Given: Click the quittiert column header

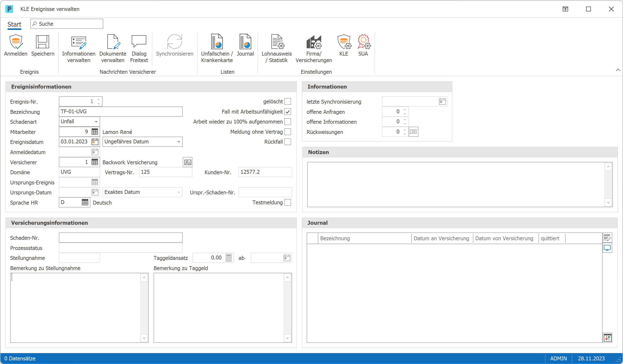Looking at the screenshot, I should (x=552, y=238).
